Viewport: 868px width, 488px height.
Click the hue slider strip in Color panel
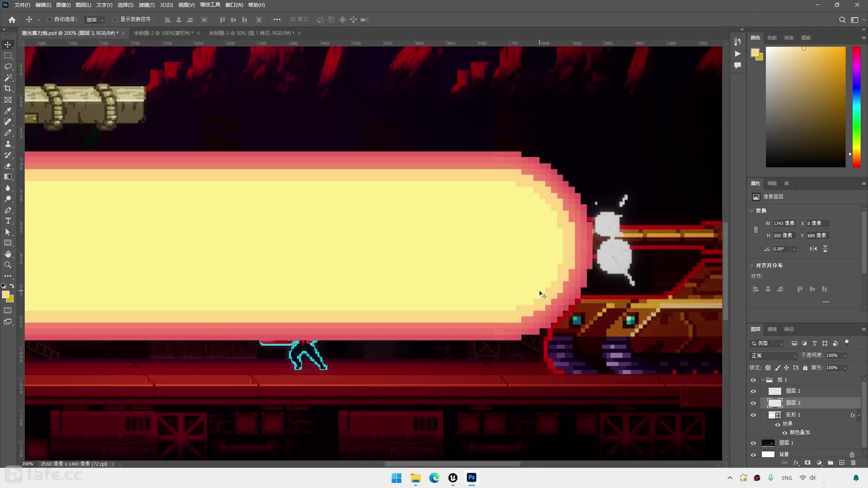(x=856, y=107)
